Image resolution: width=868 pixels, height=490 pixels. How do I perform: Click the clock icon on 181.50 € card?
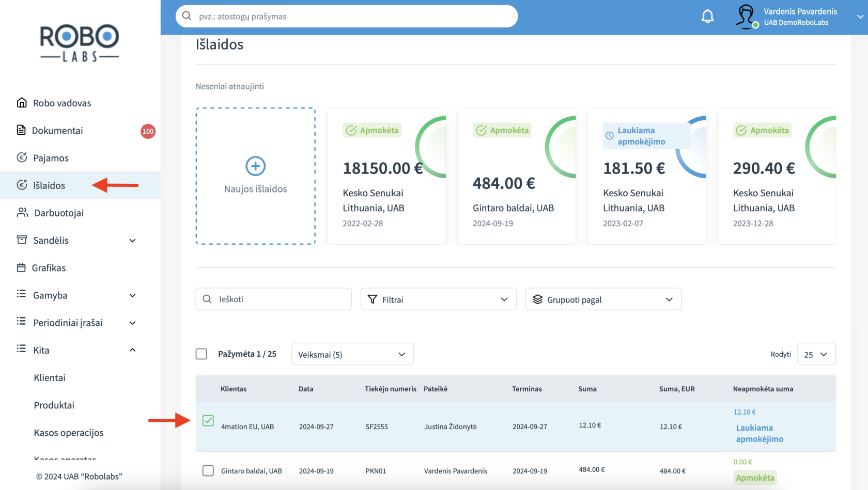point(610,136)
